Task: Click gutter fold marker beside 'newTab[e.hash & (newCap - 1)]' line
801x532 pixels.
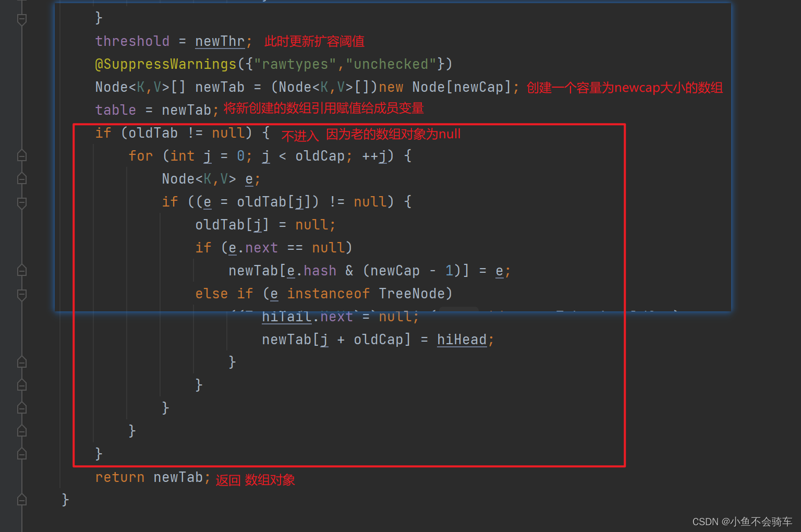Action: [22, 270]
